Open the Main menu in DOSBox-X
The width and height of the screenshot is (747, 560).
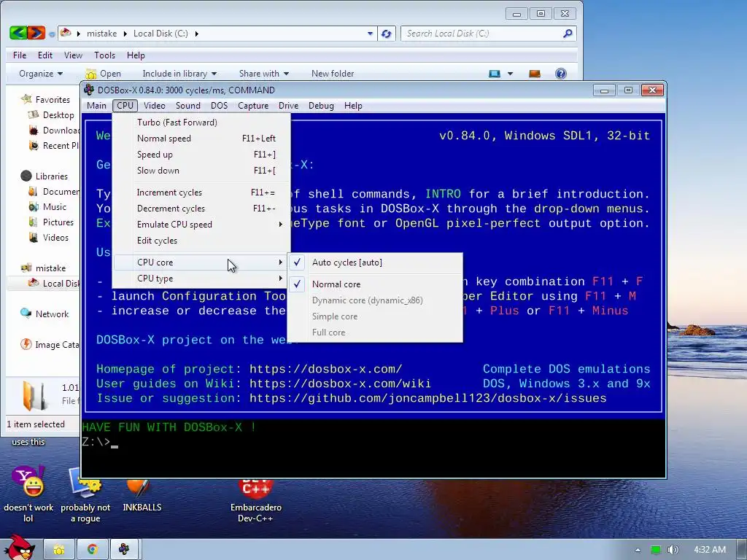click(x=97, y=106)
